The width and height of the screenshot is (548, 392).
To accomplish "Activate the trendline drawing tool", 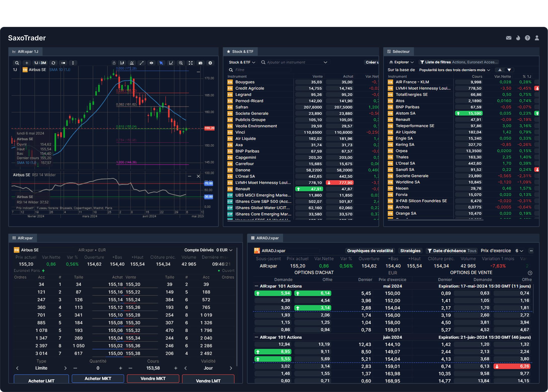I will (142, 63).
